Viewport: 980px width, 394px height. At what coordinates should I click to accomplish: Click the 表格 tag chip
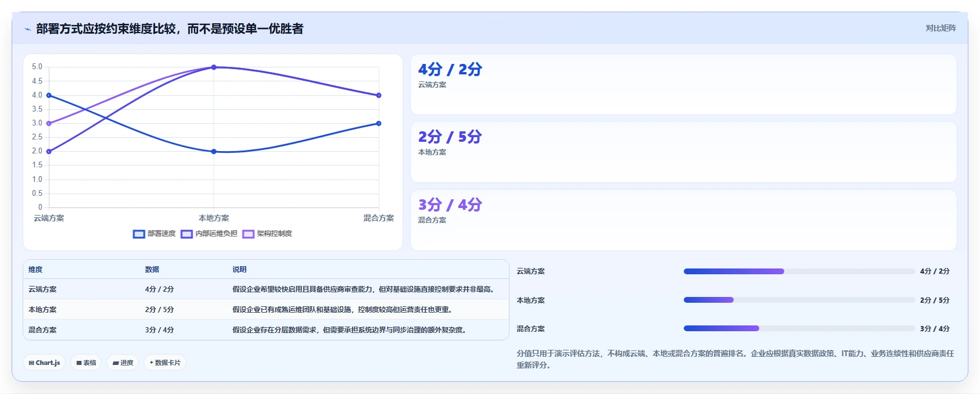[86, 363]
